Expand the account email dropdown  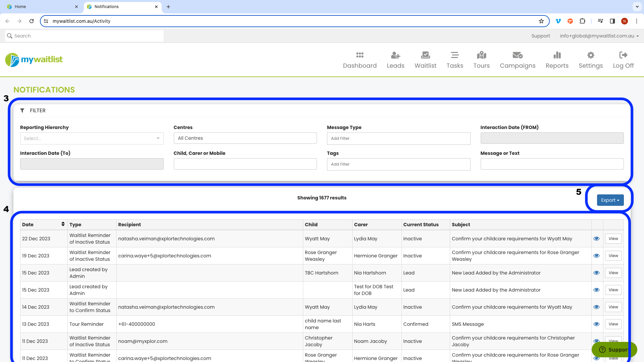599,36
